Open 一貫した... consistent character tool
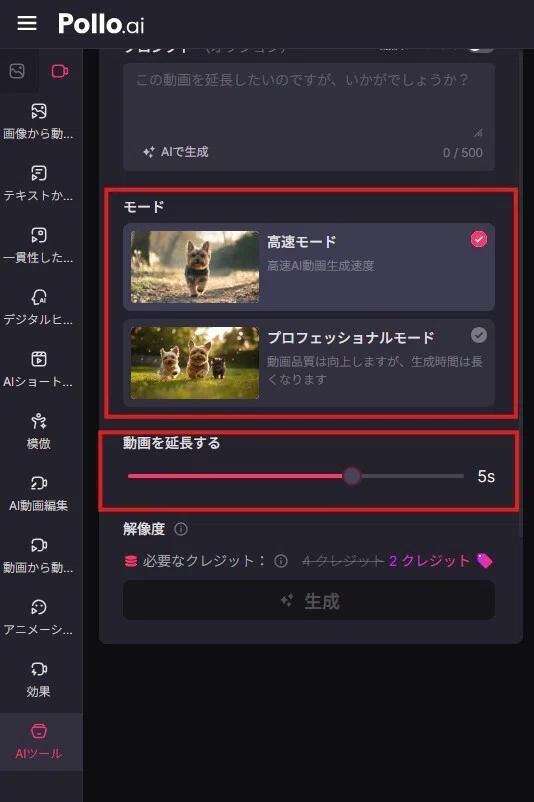The image size is (534, 802). tap(38, 246)
